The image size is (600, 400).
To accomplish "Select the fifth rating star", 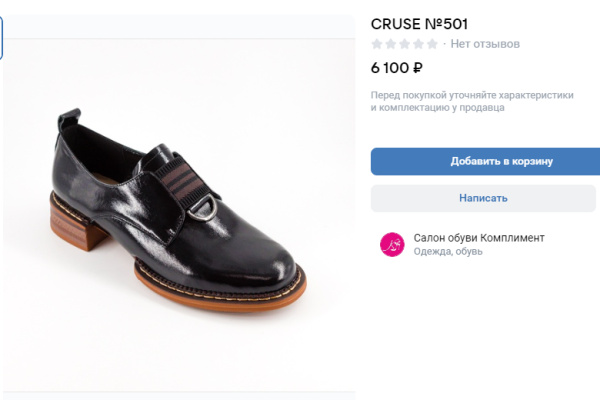I will coord(432,44).
